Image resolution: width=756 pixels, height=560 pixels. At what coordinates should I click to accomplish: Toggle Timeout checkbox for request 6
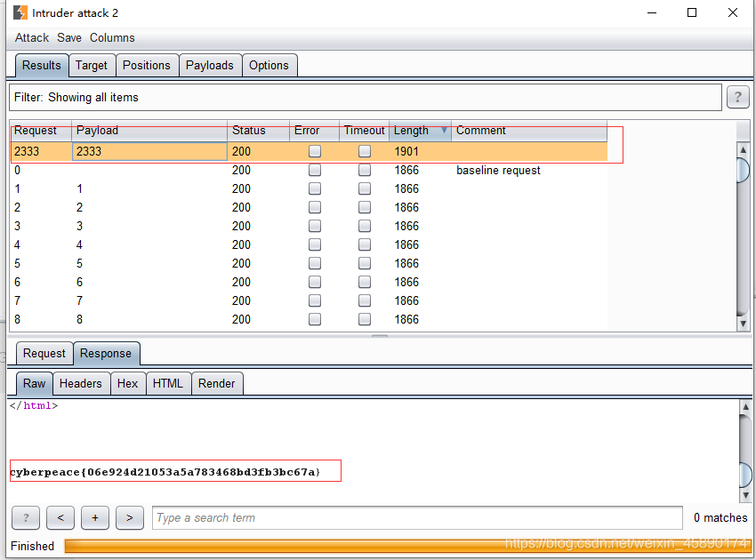365,282
